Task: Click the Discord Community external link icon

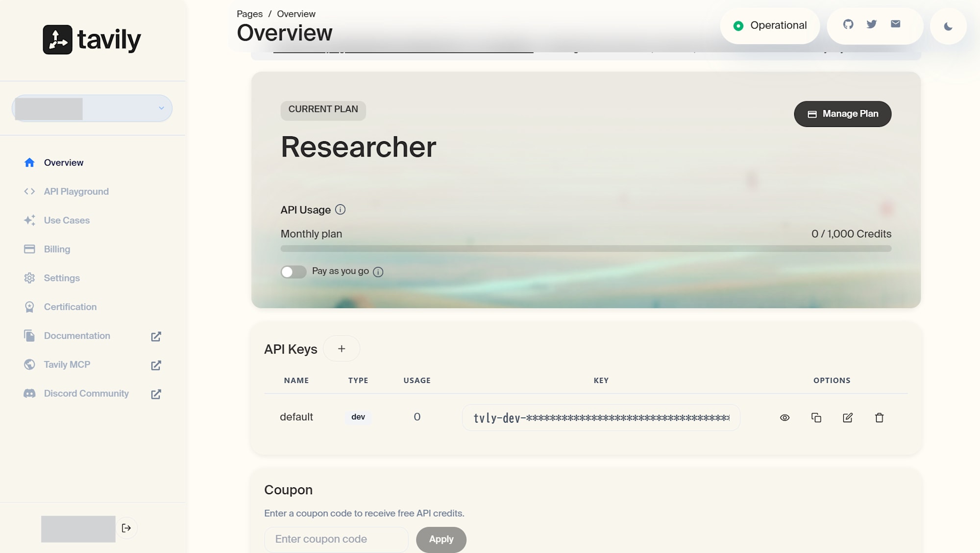Action: (x=156, y=394)
